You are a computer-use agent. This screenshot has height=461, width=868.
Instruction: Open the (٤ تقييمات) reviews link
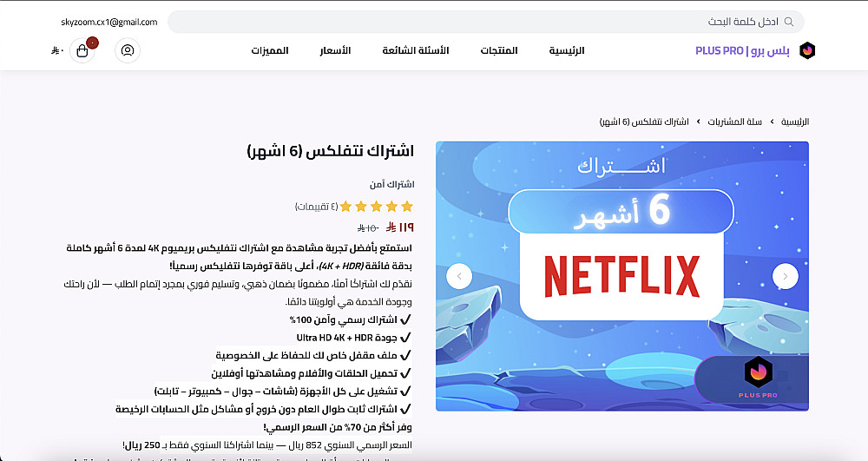pyautogui.click(x=316, y=207)
